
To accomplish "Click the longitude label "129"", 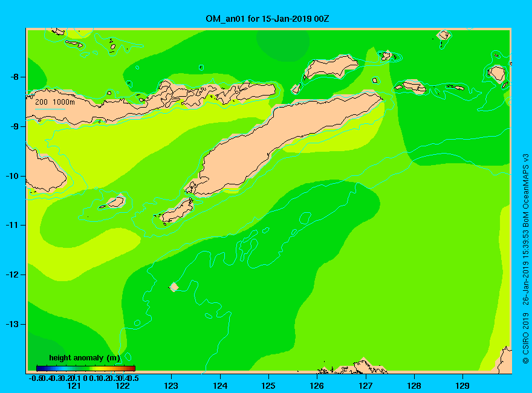I will tap(462, 386).
